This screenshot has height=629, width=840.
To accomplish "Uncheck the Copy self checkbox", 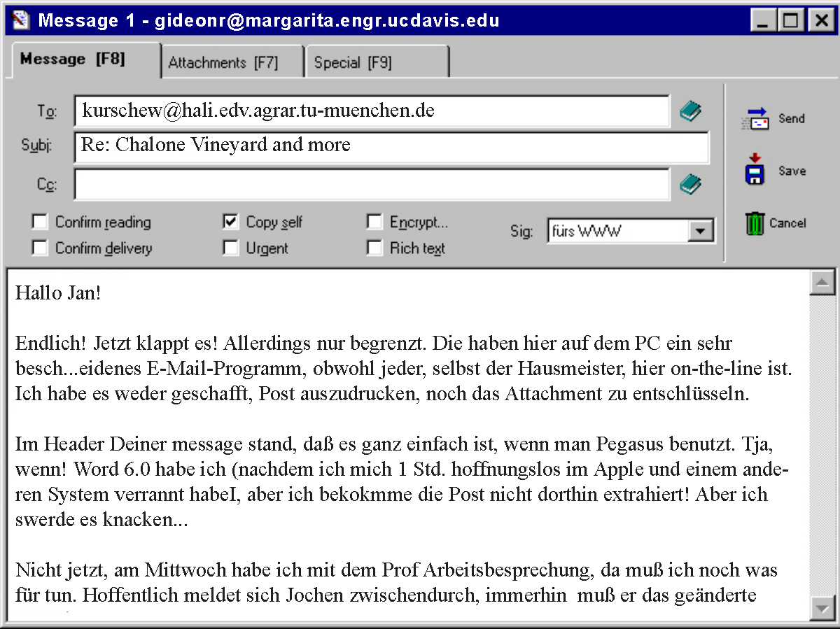I will [230, 222].
